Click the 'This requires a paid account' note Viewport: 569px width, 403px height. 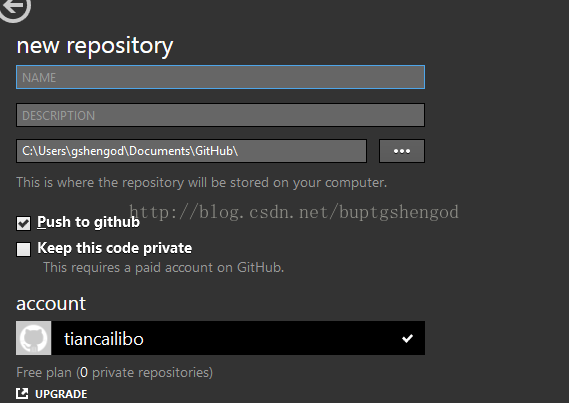point(163,268)
